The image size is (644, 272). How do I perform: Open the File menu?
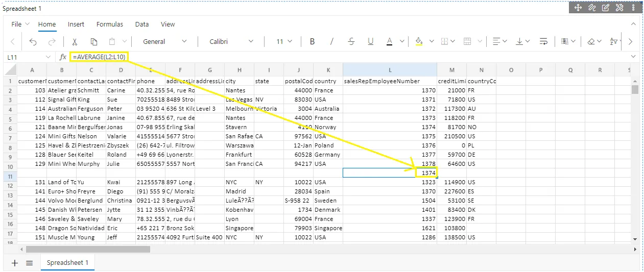click(x=20, y=24)
